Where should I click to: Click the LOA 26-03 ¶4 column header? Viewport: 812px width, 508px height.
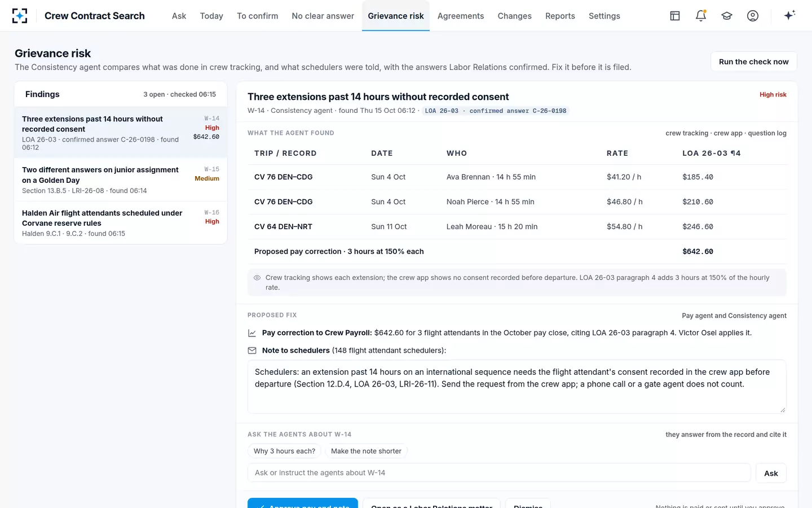(x=712, y=153)
